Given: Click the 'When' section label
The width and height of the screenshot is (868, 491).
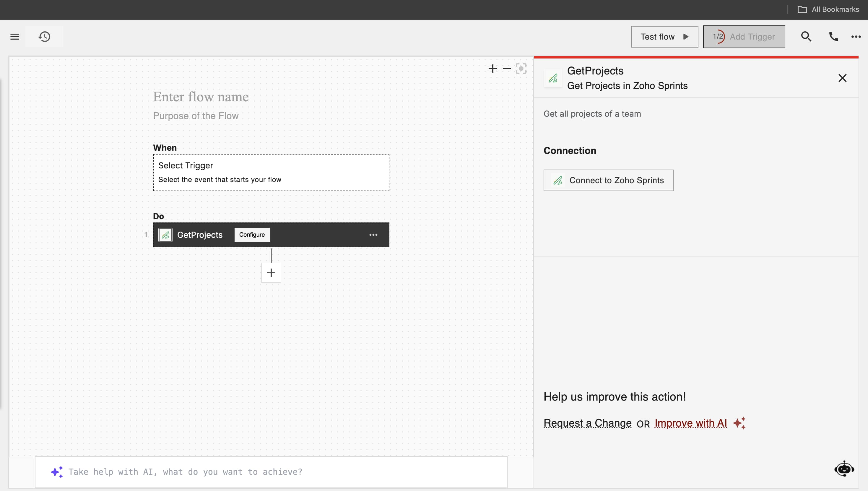Looking at the screenshot, I should coord(165,148).
